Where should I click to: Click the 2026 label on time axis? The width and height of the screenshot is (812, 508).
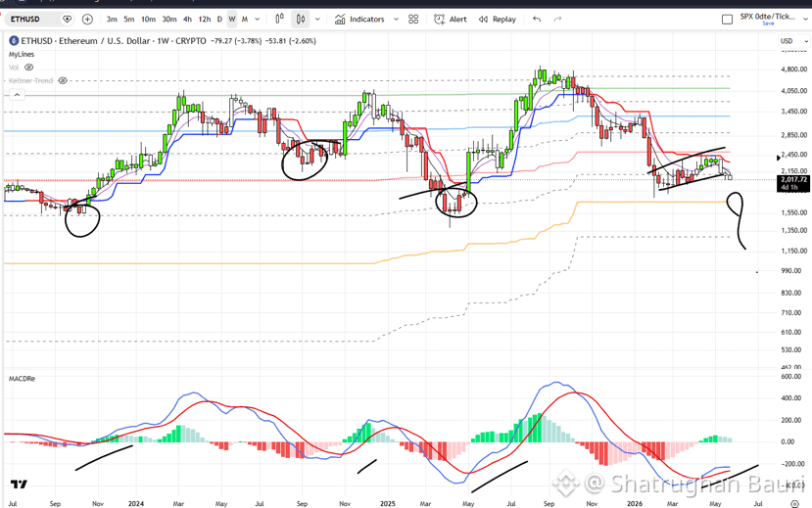[x=635, y=503]
